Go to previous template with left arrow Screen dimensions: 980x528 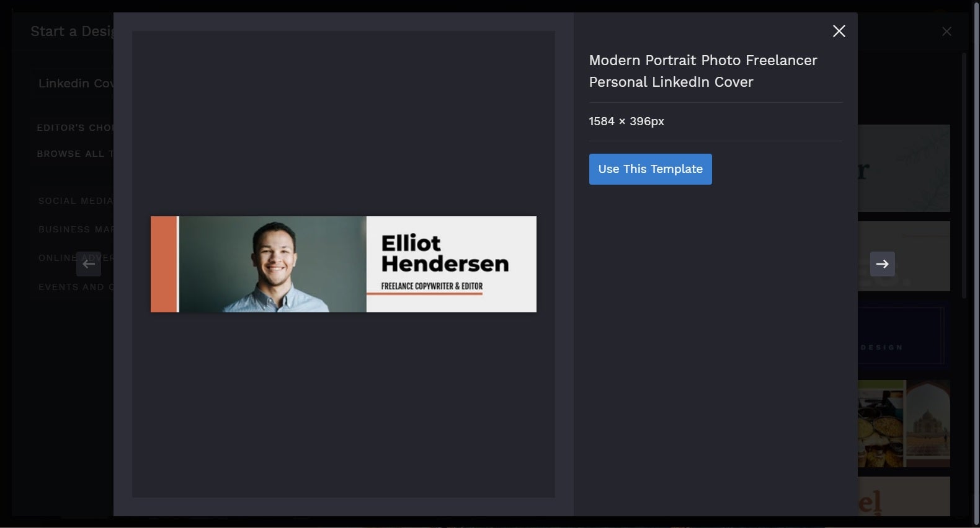pos(89,264)
